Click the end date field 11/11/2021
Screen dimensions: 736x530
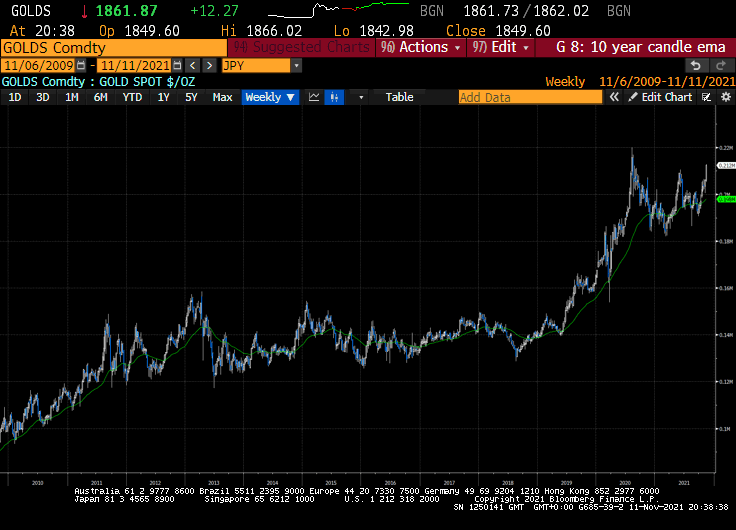135,65
